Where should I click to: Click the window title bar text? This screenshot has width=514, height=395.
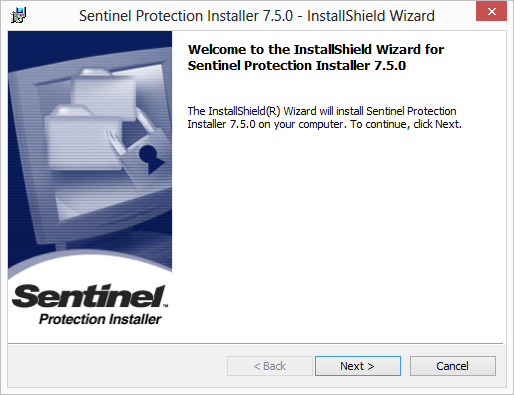click(257, 16)
